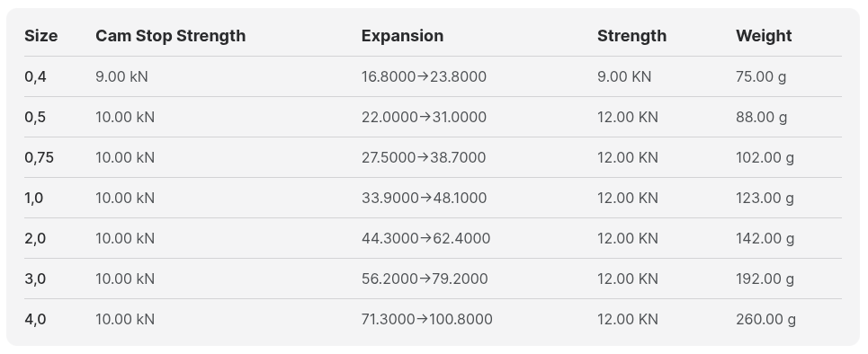The height and width of the screenshot is (354, 868).
Task: Select the size 1,0 row label
Action: tap(34, 198)
